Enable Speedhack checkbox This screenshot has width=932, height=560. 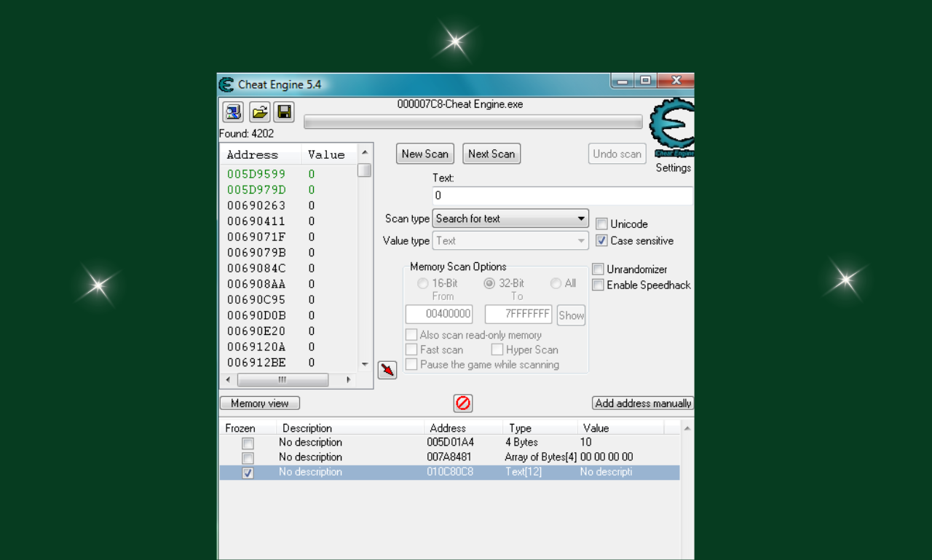coord(598,285)
